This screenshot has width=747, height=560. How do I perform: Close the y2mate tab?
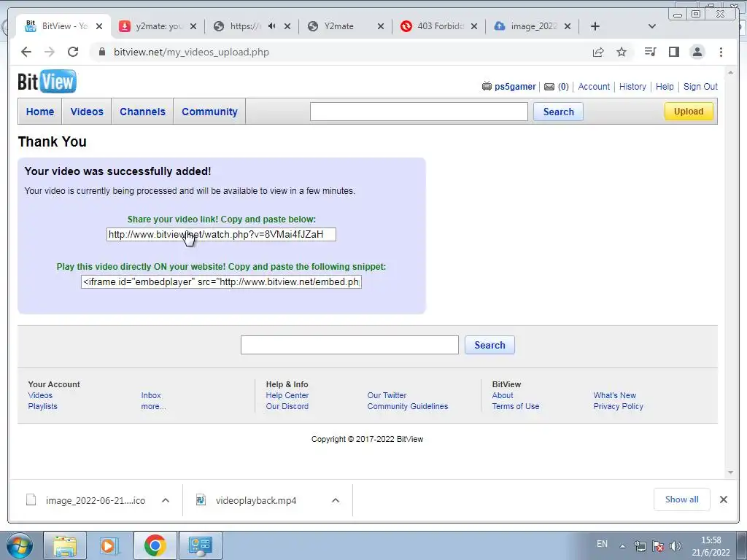(x=193, y=26)
